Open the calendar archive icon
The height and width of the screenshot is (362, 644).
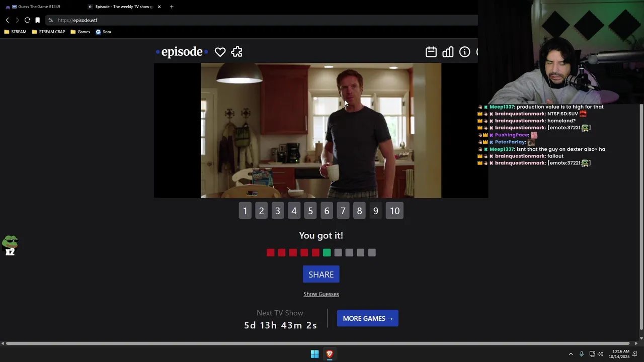click(x=431, y=52)
